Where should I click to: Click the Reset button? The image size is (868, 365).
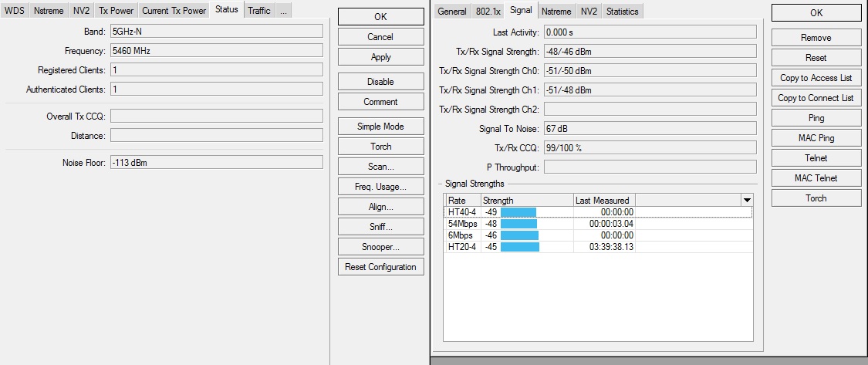click(x=816, y=58)
